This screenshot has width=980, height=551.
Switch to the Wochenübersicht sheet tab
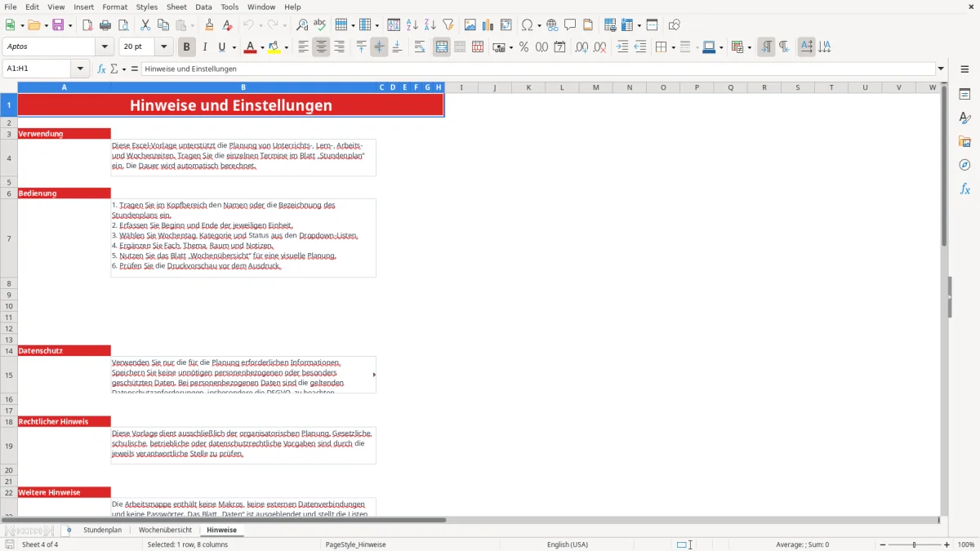166,530
